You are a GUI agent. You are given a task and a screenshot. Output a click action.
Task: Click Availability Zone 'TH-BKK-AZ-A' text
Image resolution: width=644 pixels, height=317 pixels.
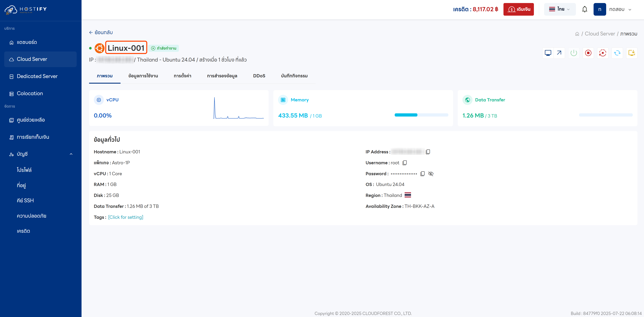(419, 206)
